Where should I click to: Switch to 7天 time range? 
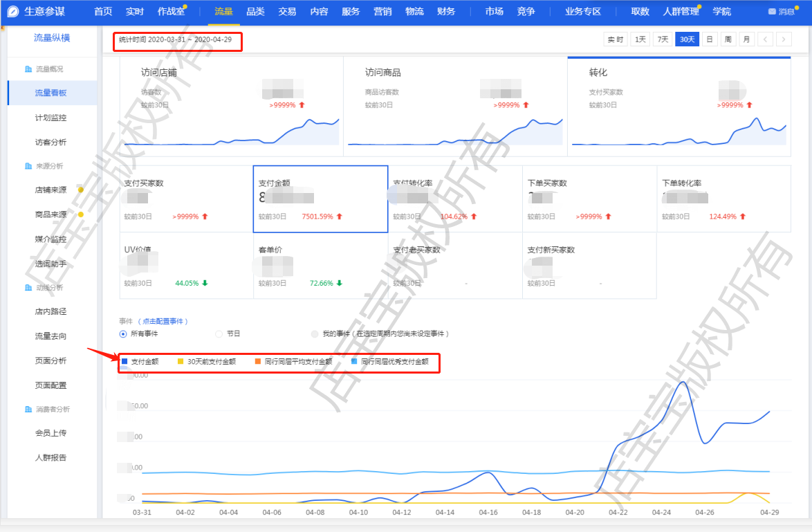(663, 39)
